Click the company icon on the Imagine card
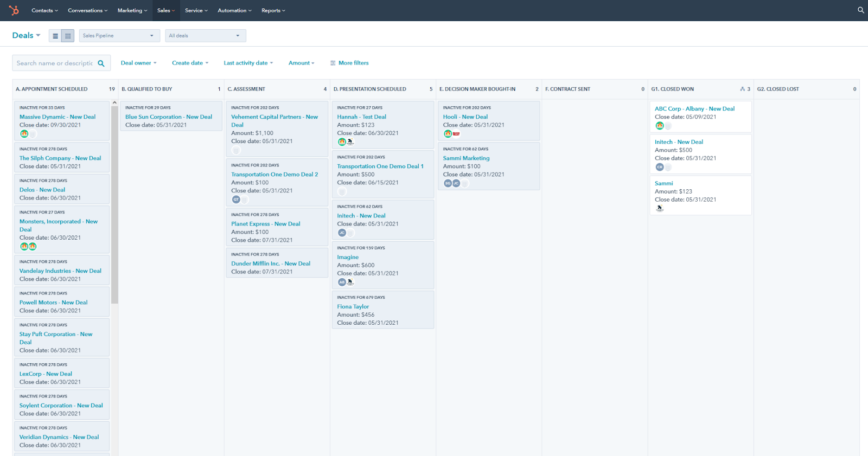This screenshot has height=456, width=868. [350, 282]
